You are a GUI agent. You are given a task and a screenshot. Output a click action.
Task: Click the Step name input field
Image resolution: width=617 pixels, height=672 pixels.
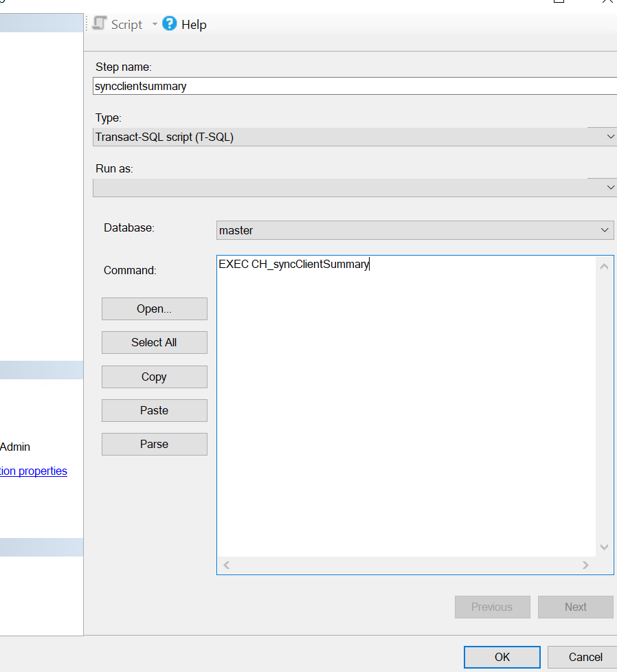point(355,86)
